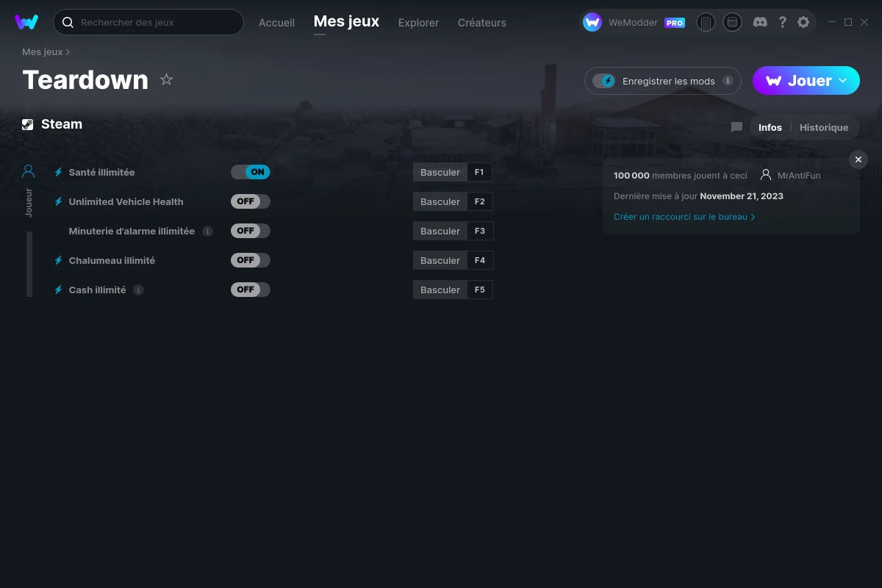Open the Discord icon link
This screenshot has height=588, width=882.
pos(761,22)
